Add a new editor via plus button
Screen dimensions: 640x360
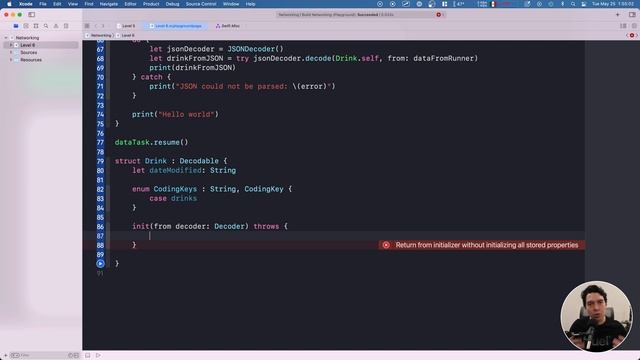[x=618, y=15]
